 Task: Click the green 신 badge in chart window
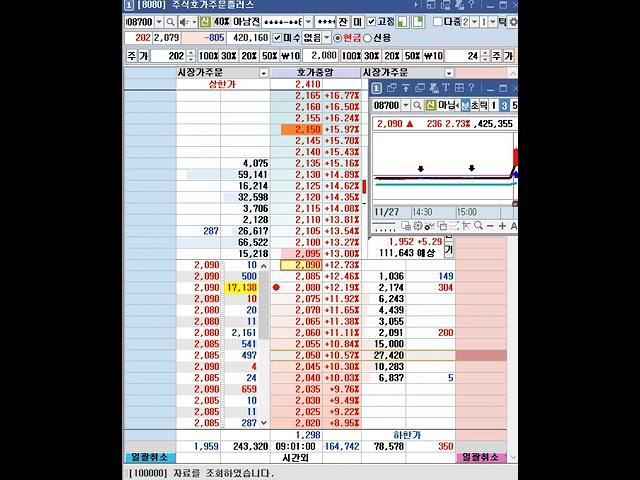[x=430, y=105]
